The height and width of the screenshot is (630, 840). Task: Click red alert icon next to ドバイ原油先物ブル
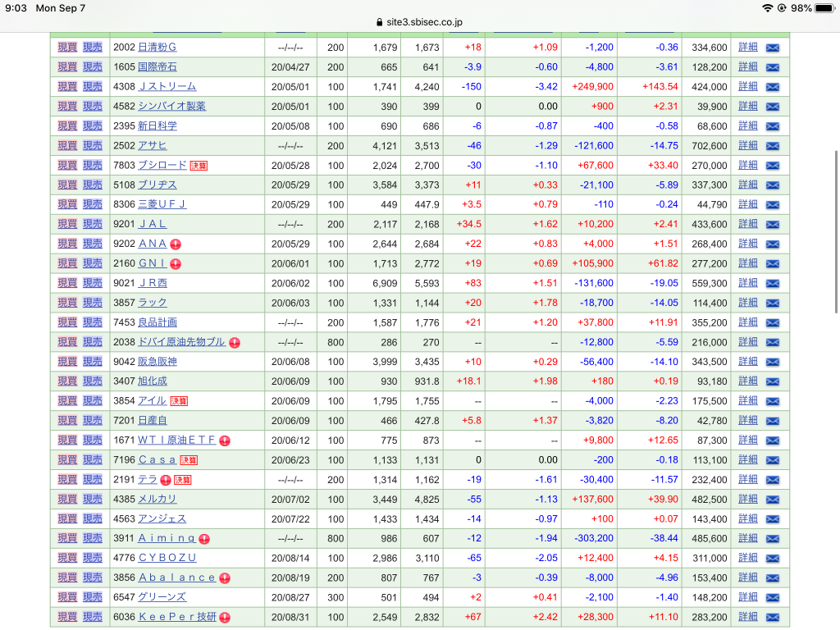tap(234, 343)
